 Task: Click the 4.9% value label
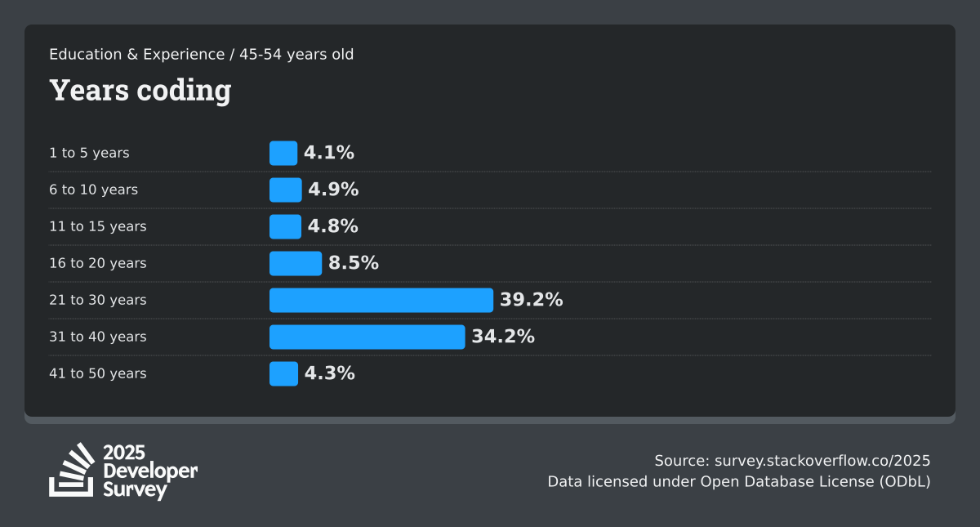[333, 190]
